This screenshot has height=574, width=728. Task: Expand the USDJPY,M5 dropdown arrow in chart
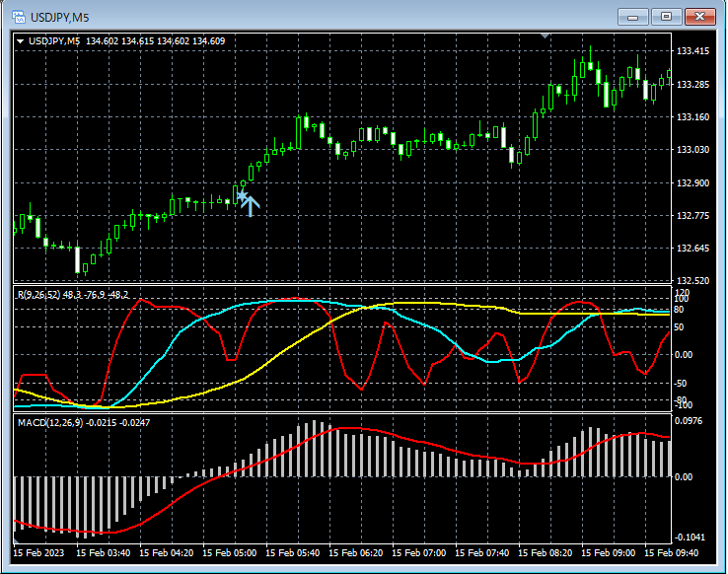pyautogui.click(x=21, y=41)
